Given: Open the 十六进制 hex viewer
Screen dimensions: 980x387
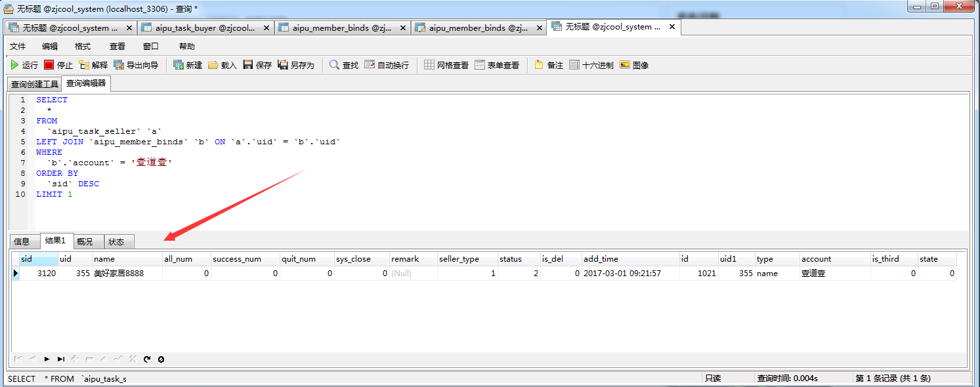Looking at the screenshot, I should [x=591, y=65].
